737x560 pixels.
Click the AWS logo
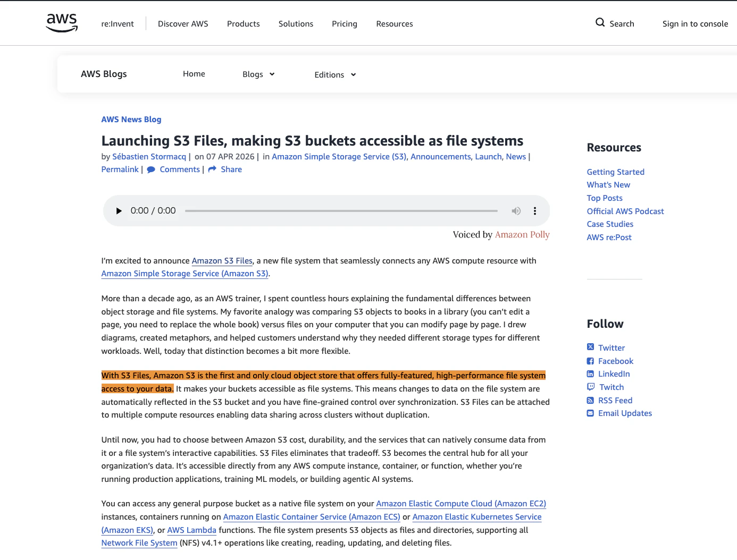point(62,23)
